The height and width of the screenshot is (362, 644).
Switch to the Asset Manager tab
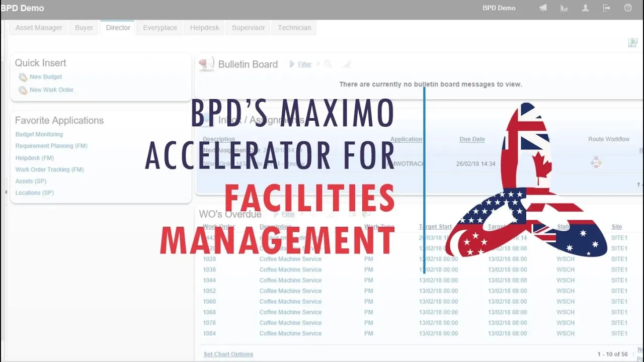[x=39, y=28]
